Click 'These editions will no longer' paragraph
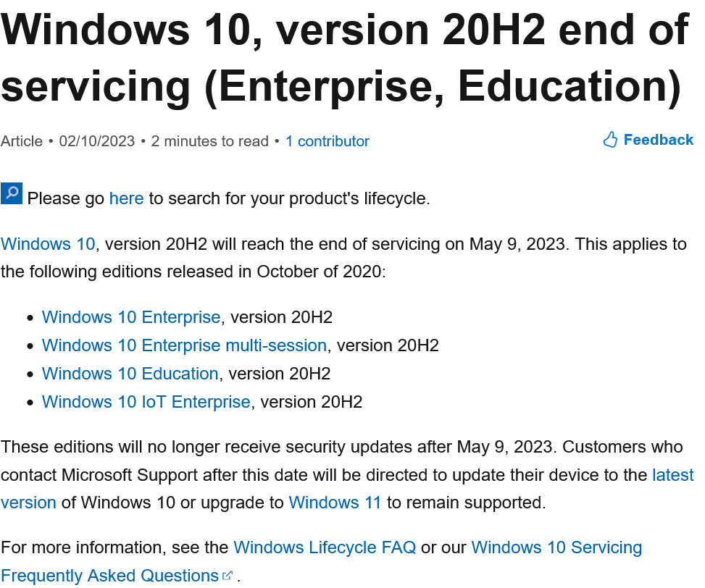 (347, 475)
